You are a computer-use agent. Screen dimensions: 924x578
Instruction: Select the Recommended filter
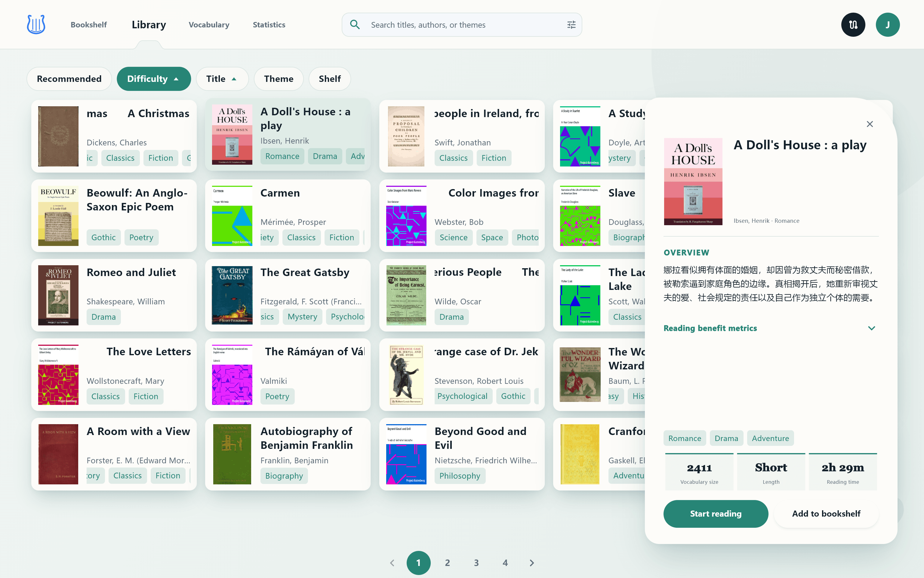pos(69,79)
